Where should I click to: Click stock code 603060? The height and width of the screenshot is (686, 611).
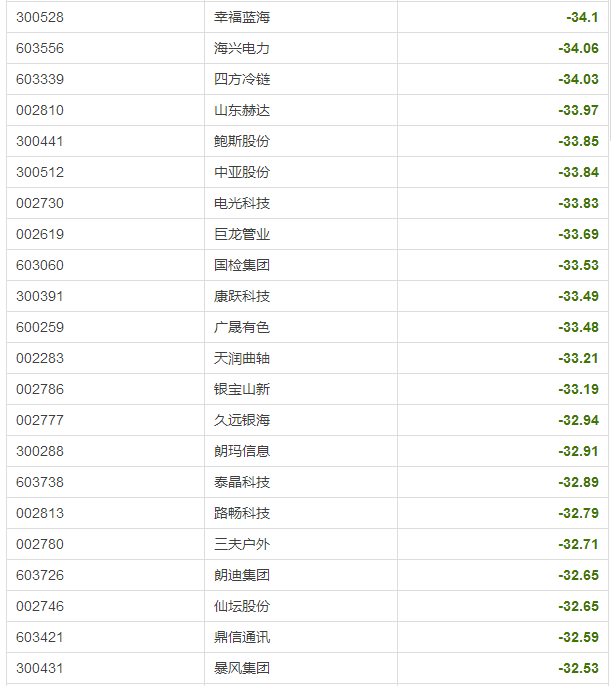pyautogui.click(x=40, y=265)
